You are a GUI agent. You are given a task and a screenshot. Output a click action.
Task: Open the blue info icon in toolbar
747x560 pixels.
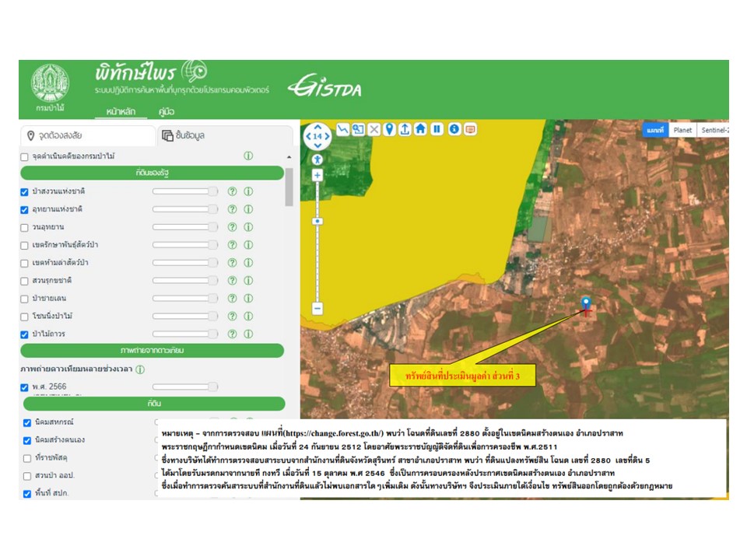tap(454, 129)
